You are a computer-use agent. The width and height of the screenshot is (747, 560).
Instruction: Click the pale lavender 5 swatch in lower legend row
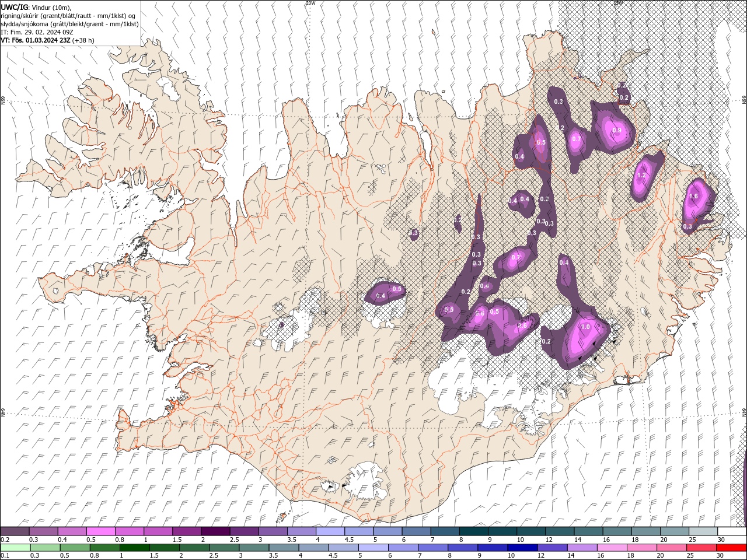pos(373,548)
